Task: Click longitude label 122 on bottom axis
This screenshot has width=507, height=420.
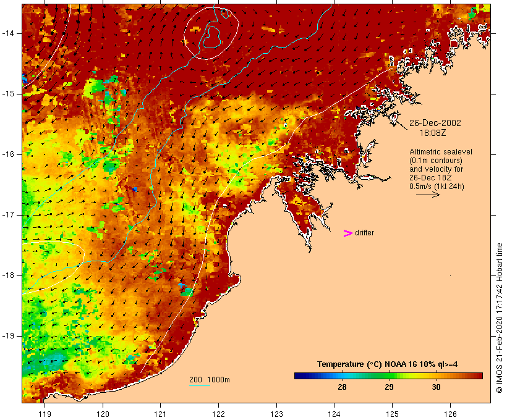Action: 218,414
